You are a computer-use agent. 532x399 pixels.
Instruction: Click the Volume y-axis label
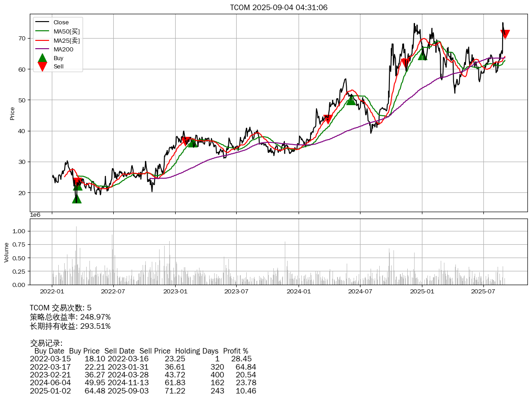coord(6,253)
